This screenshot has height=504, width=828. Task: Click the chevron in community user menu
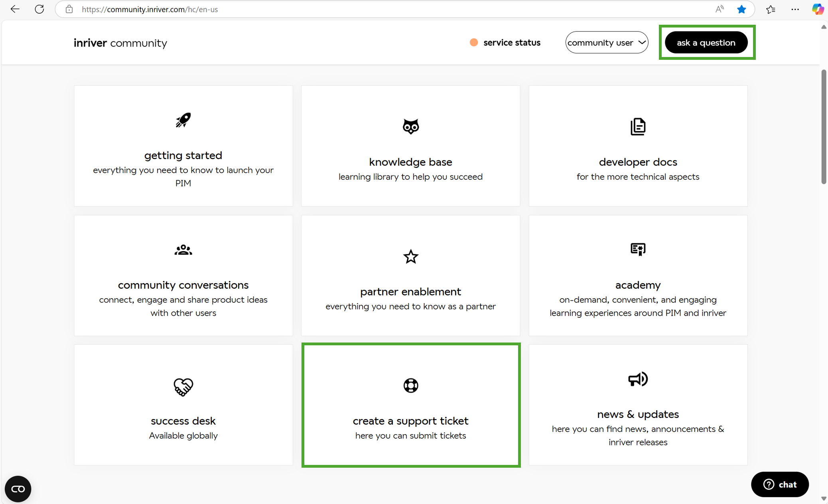(641, 42)
